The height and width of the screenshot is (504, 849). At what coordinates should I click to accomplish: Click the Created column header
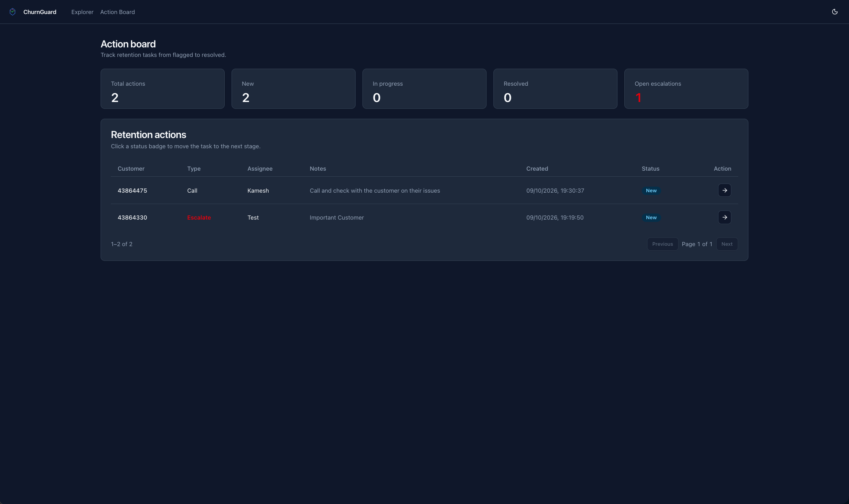537,169
